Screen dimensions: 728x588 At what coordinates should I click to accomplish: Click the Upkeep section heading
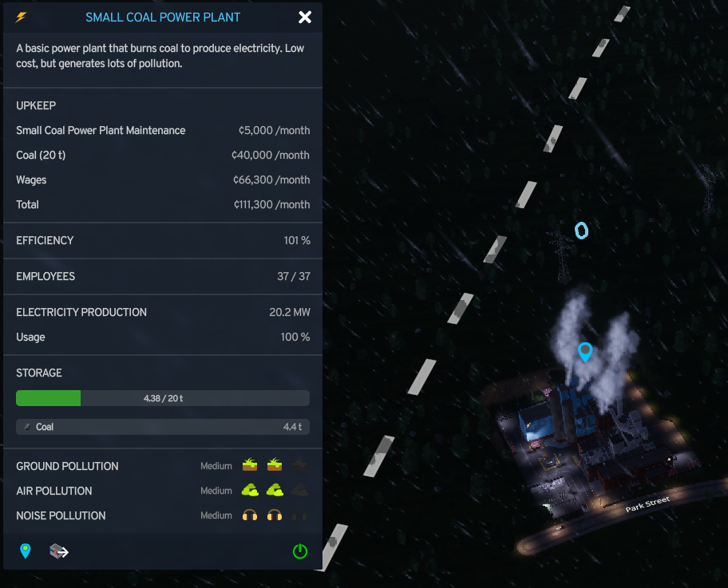tap(36, 105)
